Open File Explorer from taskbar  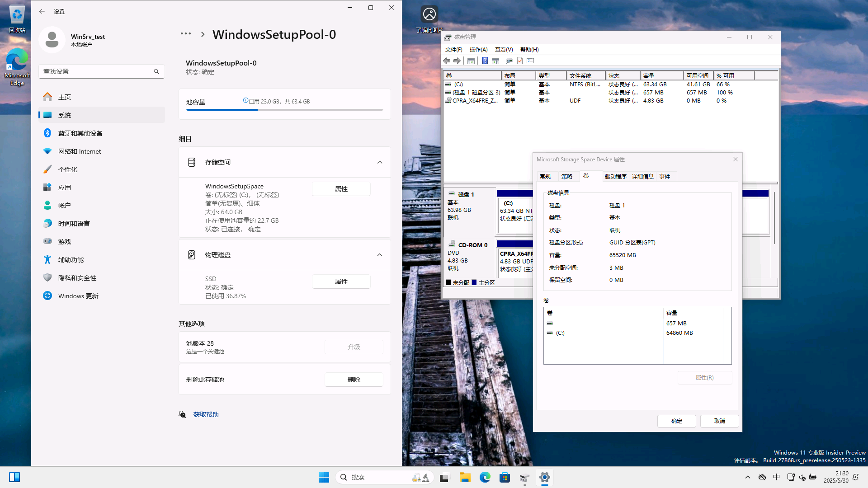pyautogui.click(x=465, y=477)
